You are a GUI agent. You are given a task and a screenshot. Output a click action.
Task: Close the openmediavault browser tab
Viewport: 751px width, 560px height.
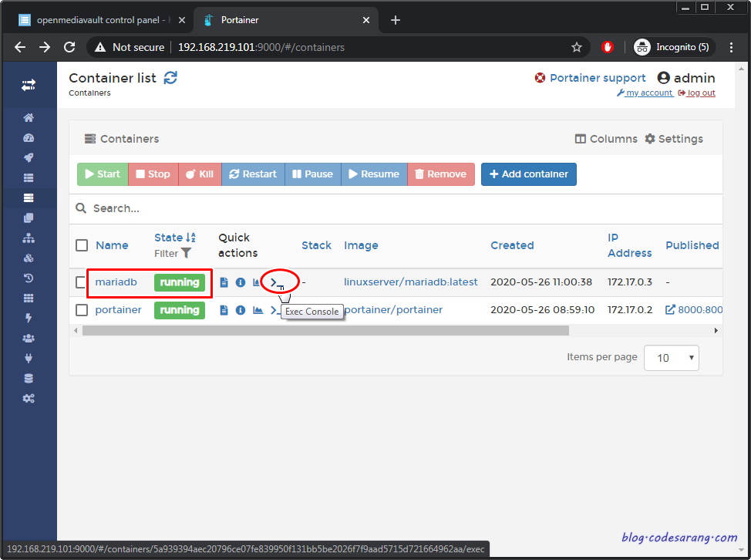coord(181,20)
